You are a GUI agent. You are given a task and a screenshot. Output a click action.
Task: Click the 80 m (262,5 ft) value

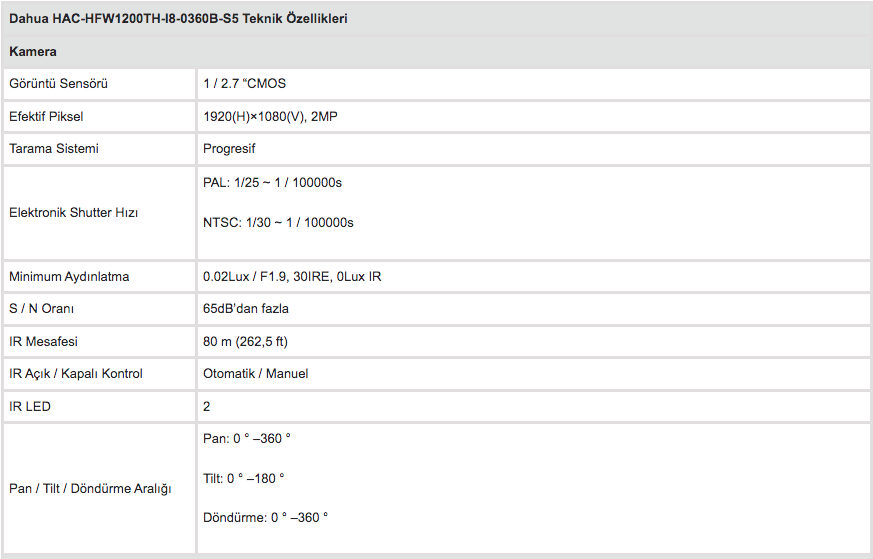coord(246,341)
